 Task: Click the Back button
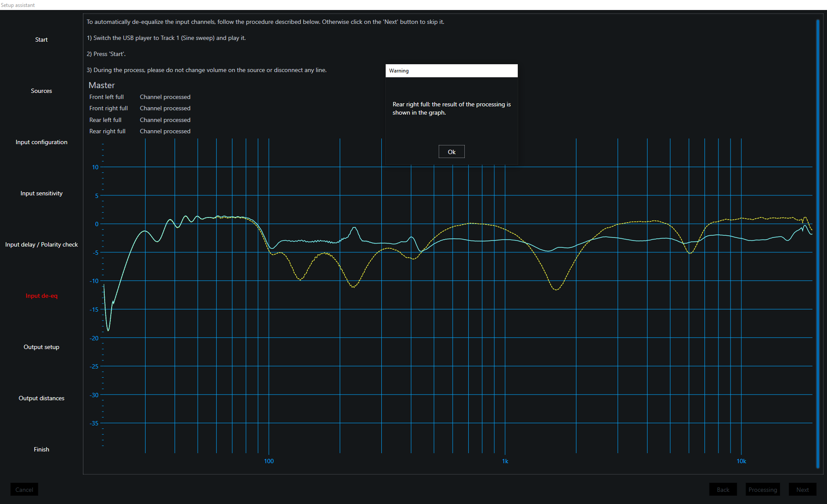(x=723, y=490)
